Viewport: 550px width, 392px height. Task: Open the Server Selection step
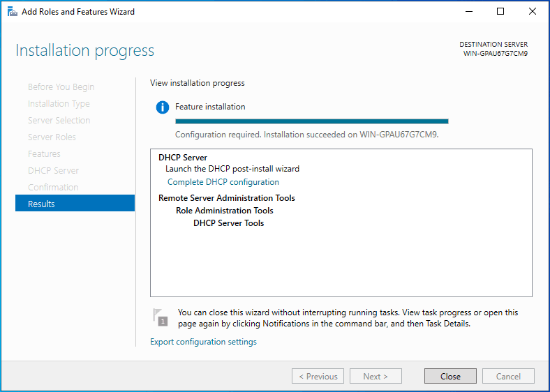[x=59, y=121]
